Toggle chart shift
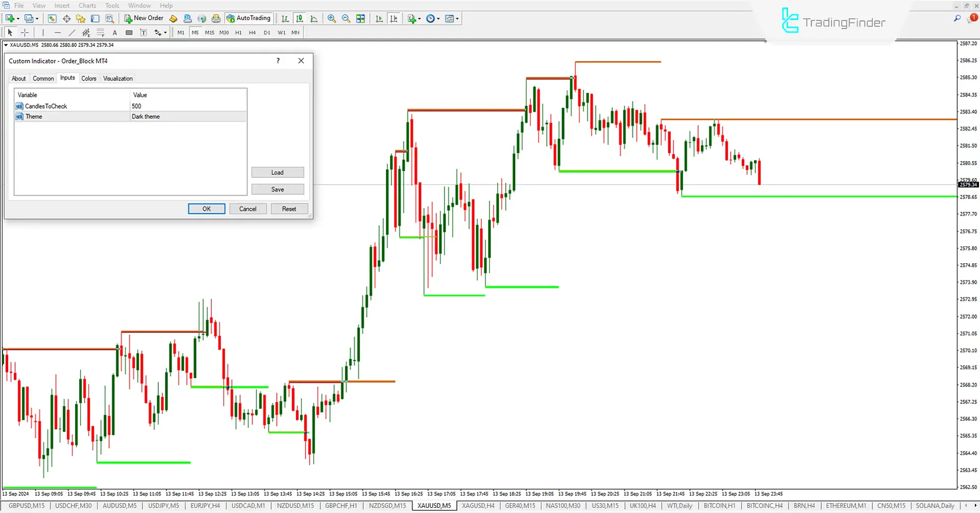The width and height of the screenshot is (980, 513). [394, 18]
